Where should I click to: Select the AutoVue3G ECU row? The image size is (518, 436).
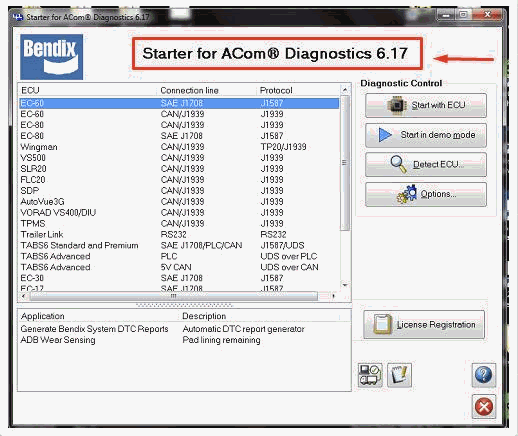click(x=179, y=202)
